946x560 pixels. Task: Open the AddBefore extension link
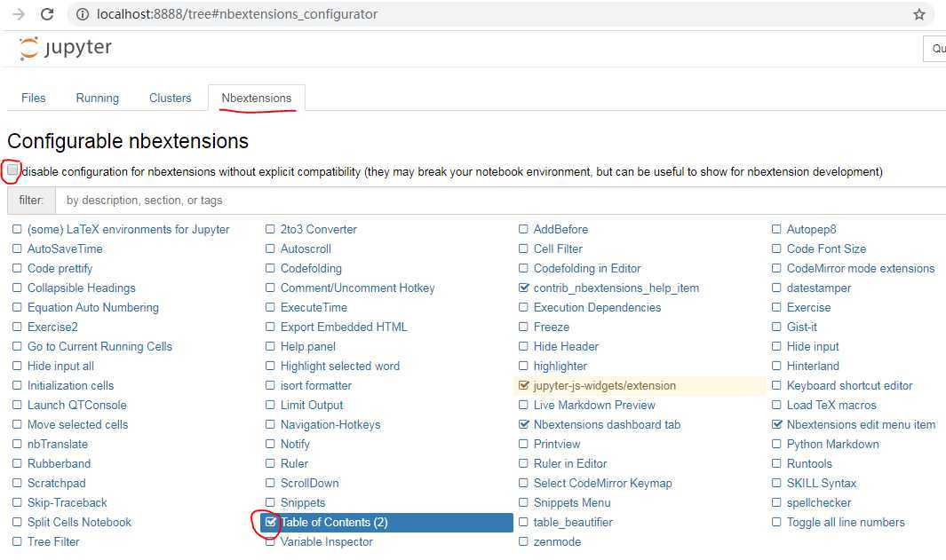[560, 229]
